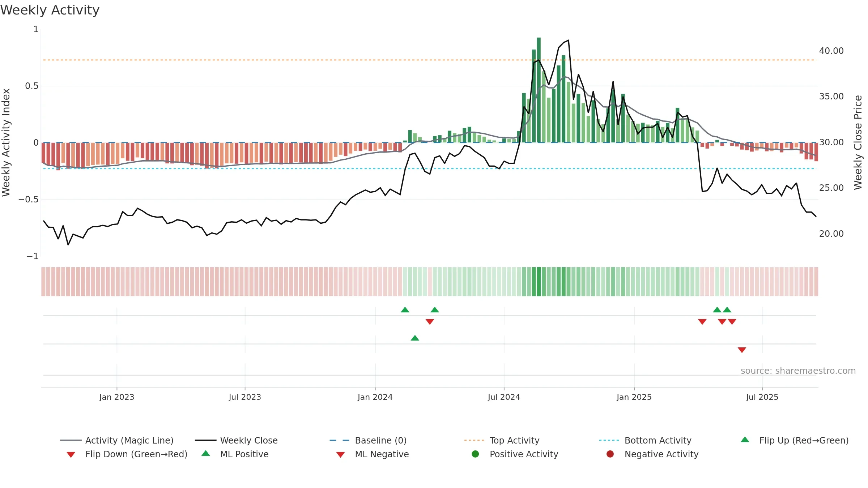
Task: Click the Weekly Activity chart title
Action: (50, 10)
